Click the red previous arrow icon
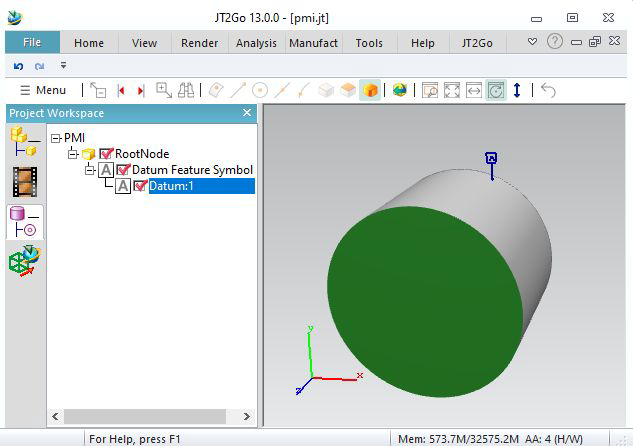Viewport: 633px width, 446px height. pos(120,90)
